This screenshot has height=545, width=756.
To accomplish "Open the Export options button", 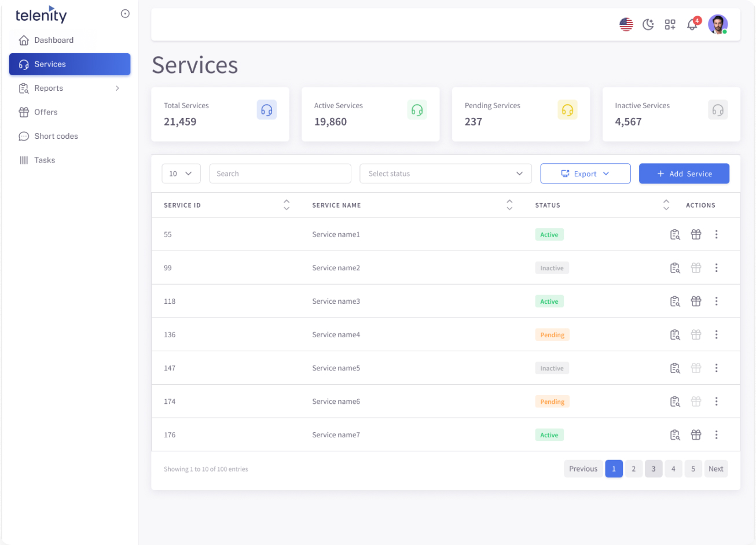I will tap(585, 173).
